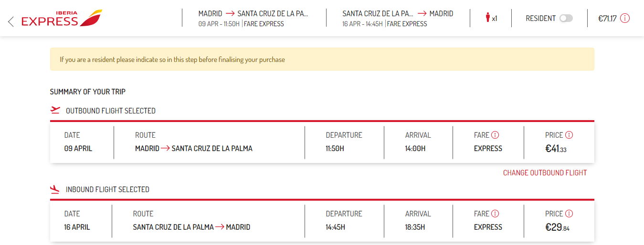Open Santa Cruz to Madrid header summary

pyautogui.click(x=398, y=18)
